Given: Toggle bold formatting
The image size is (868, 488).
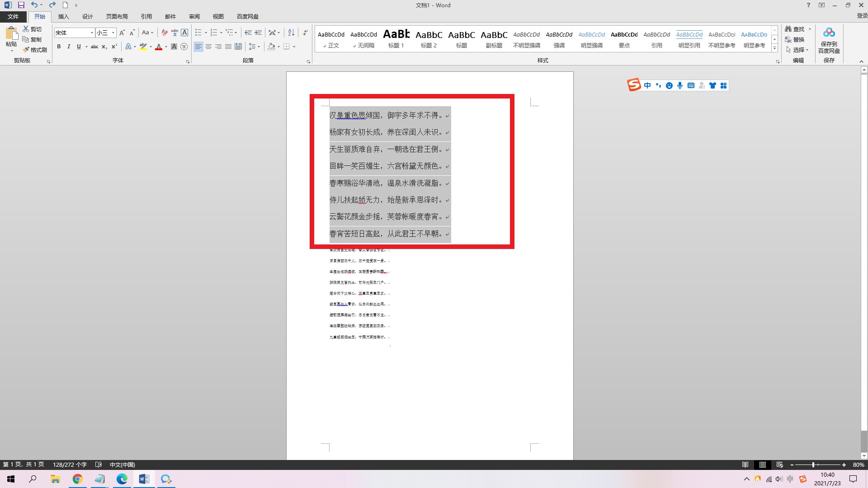Looking at the screenshot, I should 59,47.
